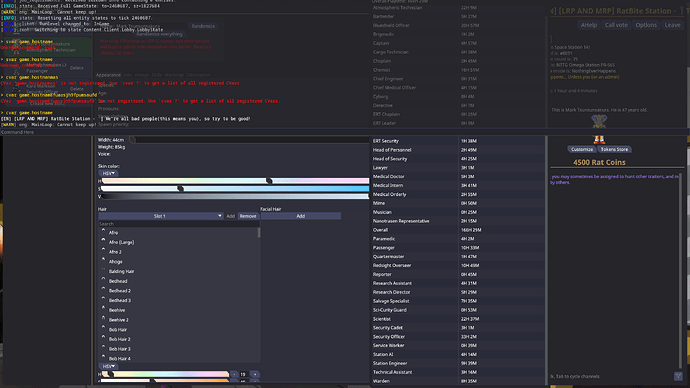Open the Options menu
The width and height of the screenshot is (690, 388).
pos(646,25)
